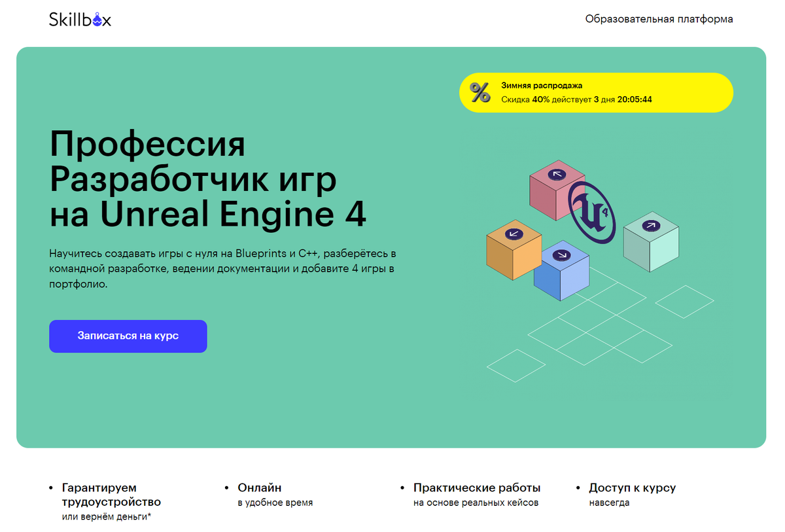
Task: Click the percent sign sale icon
Action: 480,93
